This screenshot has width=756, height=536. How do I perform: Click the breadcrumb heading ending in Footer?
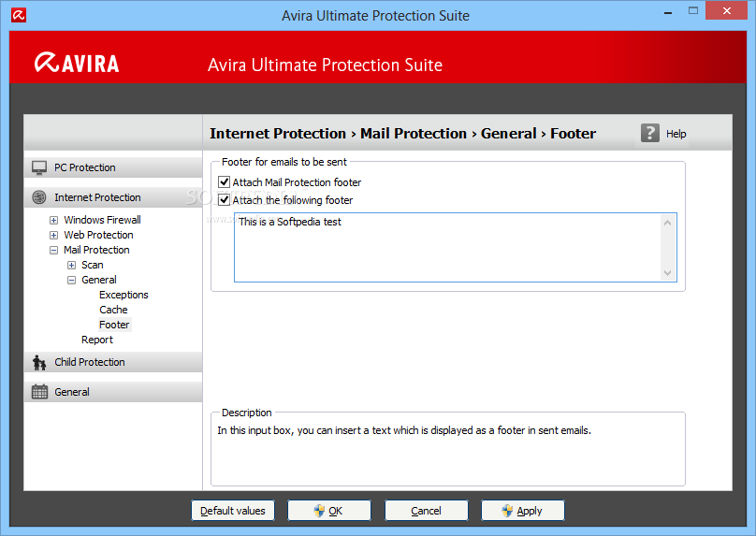point(402,133)
